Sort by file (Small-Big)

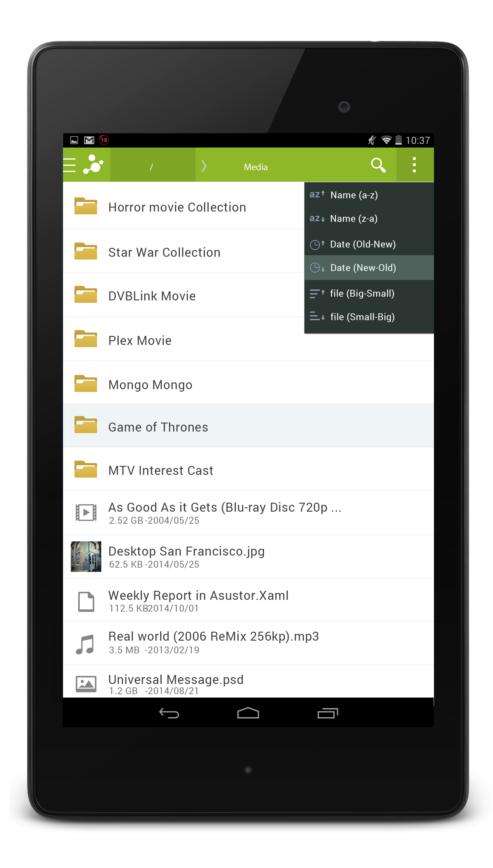[x=369, y=317]
